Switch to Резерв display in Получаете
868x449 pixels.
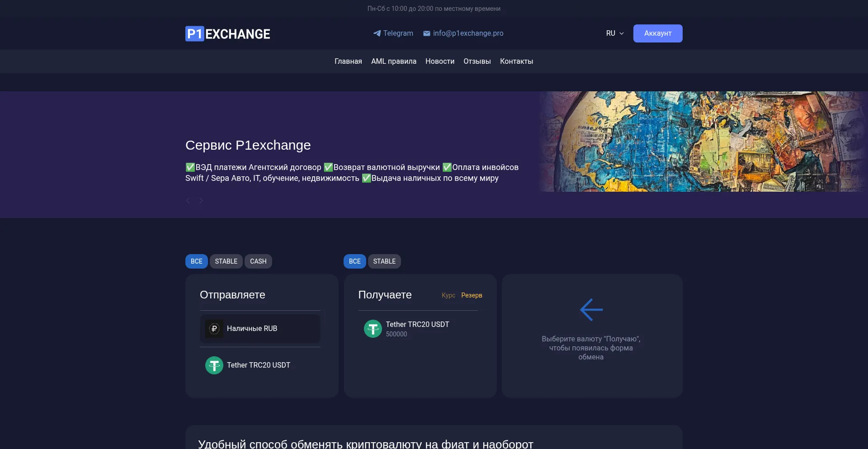pyautogui.click(x=472, y=295)
